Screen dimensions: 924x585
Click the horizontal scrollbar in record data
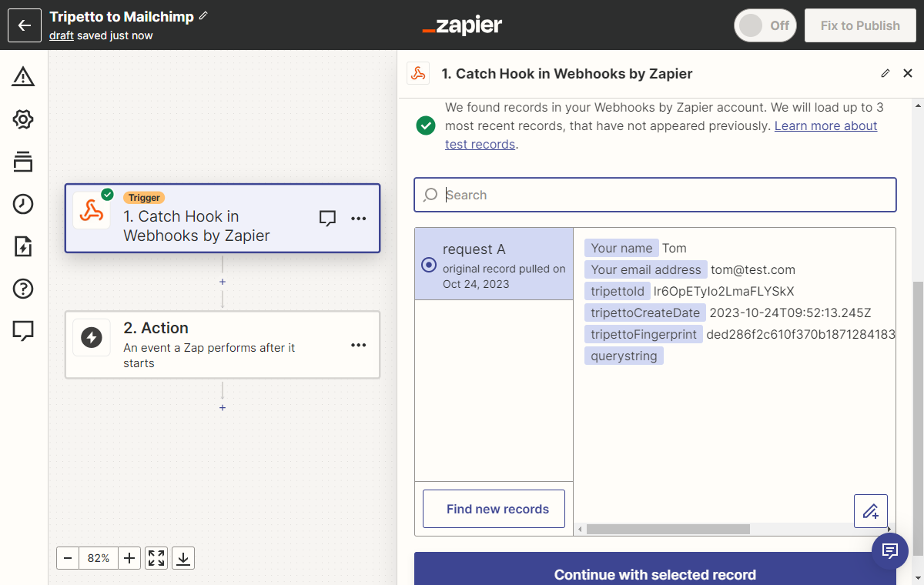click(668, 530)
